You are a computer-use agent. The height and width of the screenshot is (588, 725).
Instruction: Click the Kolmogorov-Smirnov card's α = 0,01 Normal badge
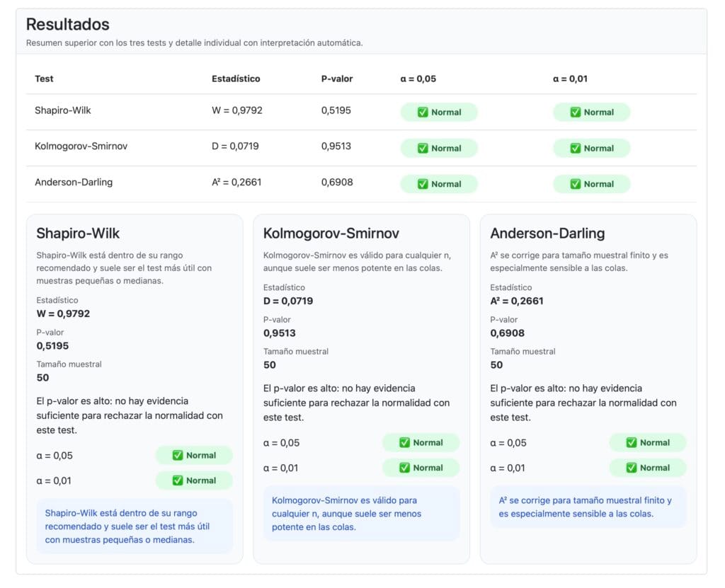click(421, 468)
